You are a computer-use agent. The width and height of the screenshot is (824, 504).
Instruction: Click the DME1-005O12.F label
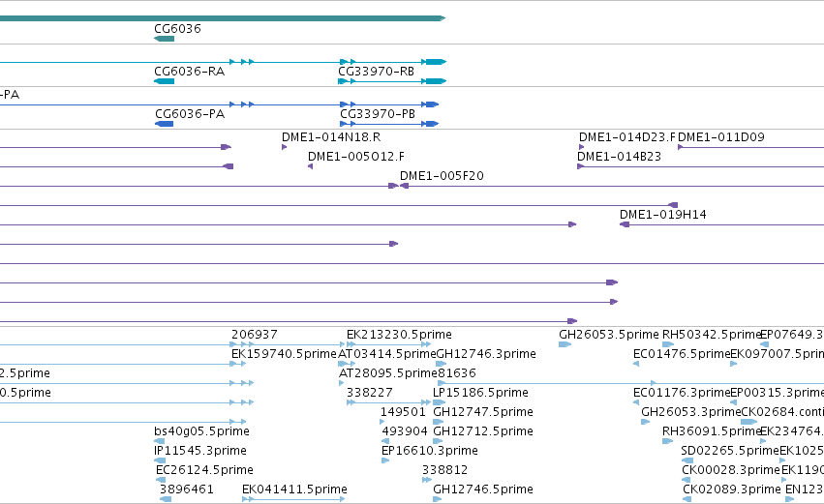[x=356, y=157]
